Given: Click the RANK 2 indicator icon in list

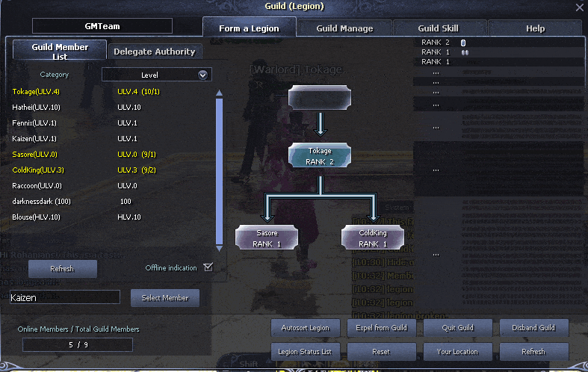Looking at the screenshot, I should click(463, 43).
